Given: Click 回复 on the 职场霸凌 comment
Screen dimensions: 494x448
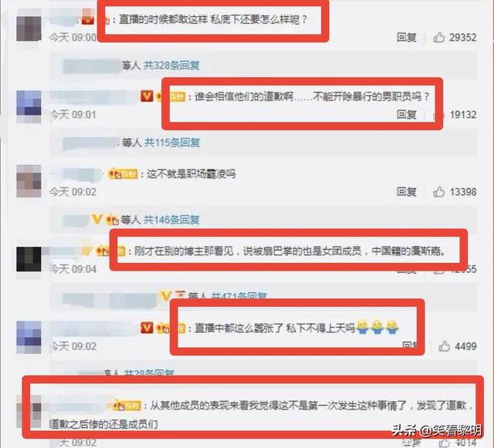Looking at the screenshot, I should pyautogui.click(x=407, y=192).
